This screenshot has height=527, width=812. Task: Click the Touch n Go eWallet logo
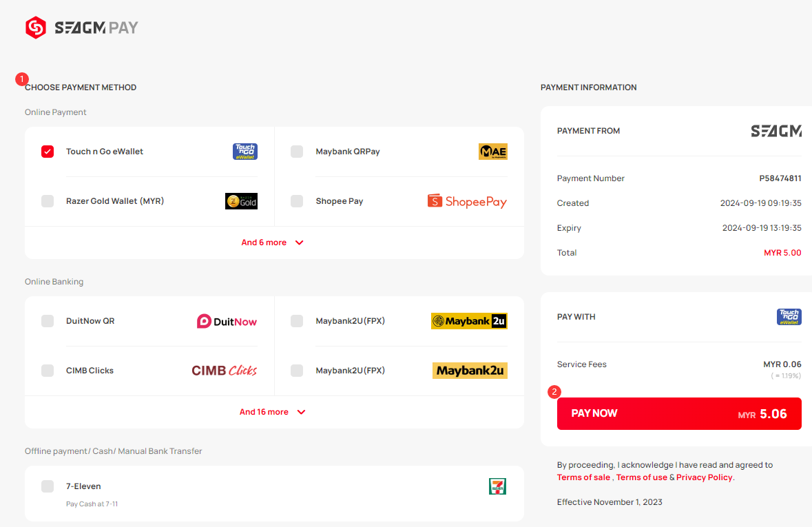tap(245, 152)
